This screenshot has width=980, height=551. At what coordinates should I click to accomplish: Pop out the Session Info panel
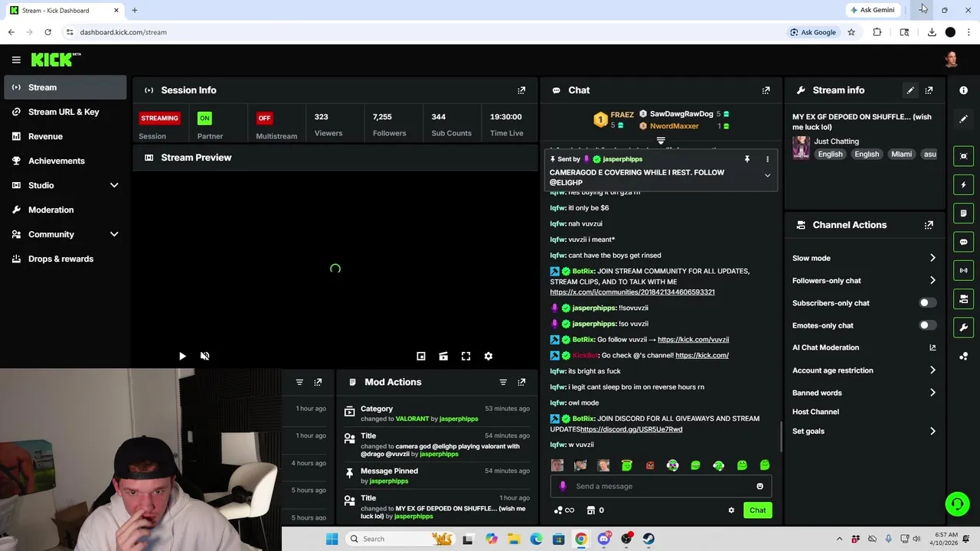click(521, 90)
